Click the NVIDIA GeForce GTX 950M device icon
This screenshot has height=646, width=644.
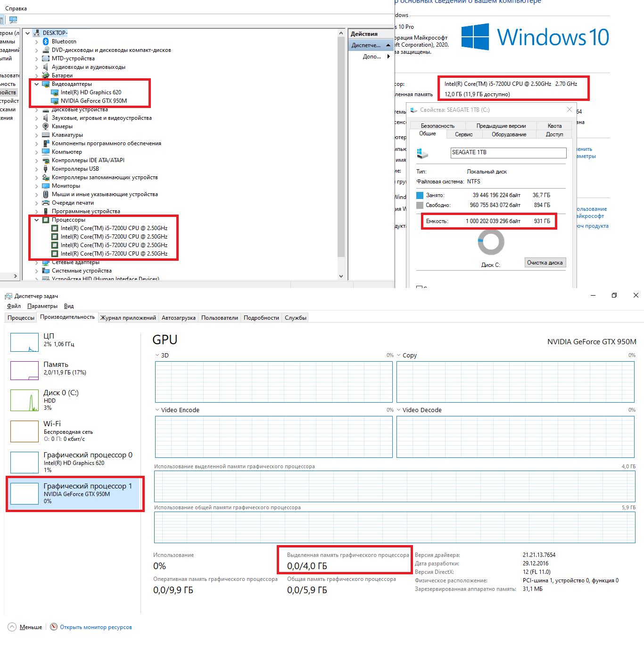(55, 101)
